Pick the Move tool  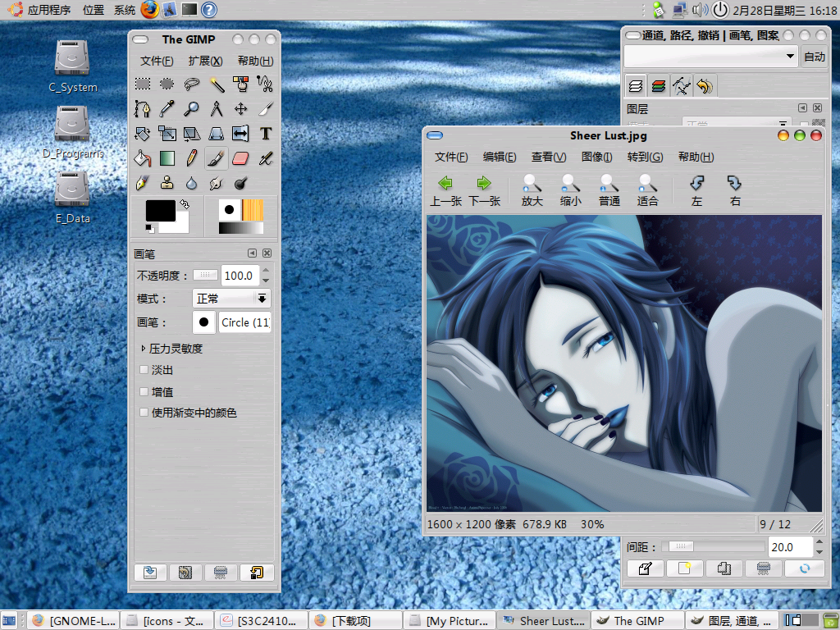pos(240,109)
